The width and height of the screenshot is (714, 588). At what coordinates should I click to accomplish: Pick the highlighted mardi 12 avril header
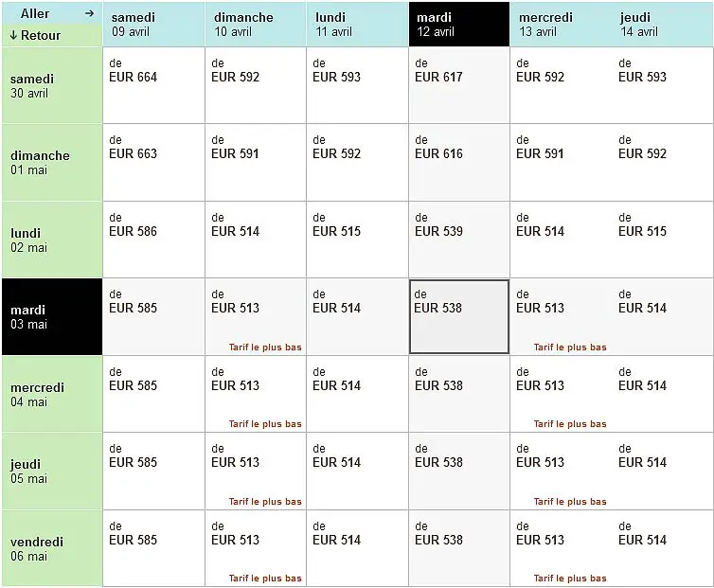point(458,24)
